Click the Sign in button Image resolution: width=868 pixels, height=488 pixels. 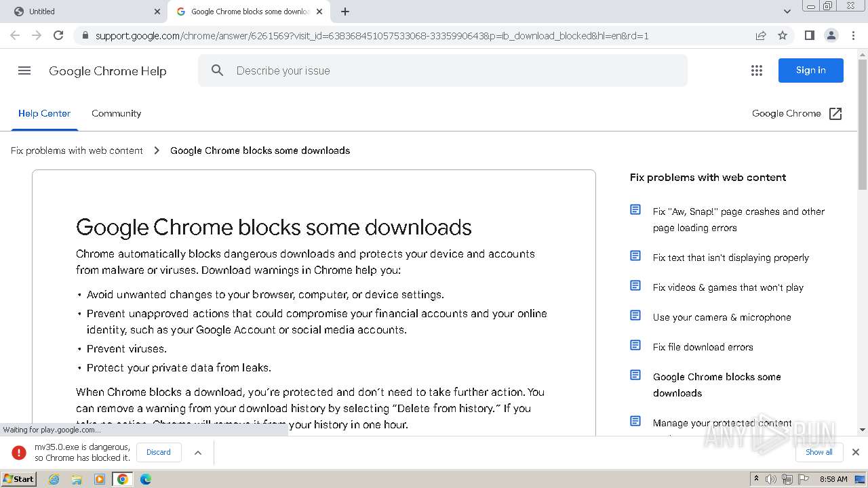click(x=810, y=70)
